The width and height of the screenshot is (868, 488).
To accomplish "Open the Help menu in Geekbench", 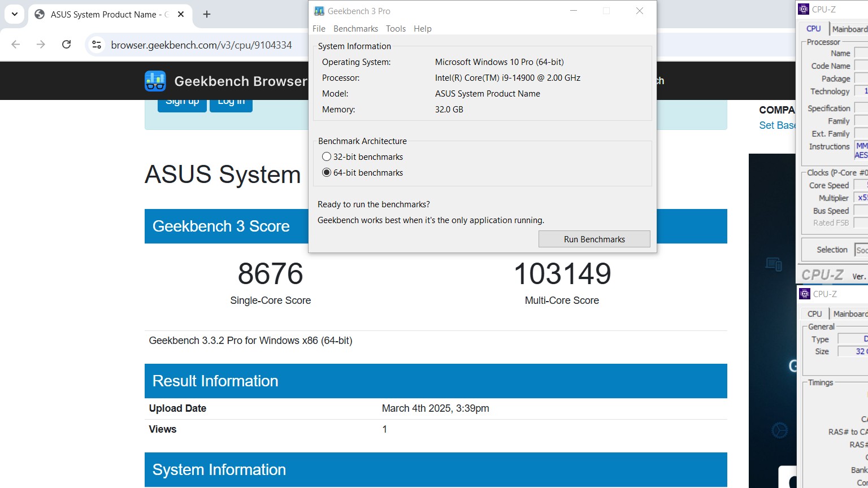I will pyautogui.click(x=422, y=28).
